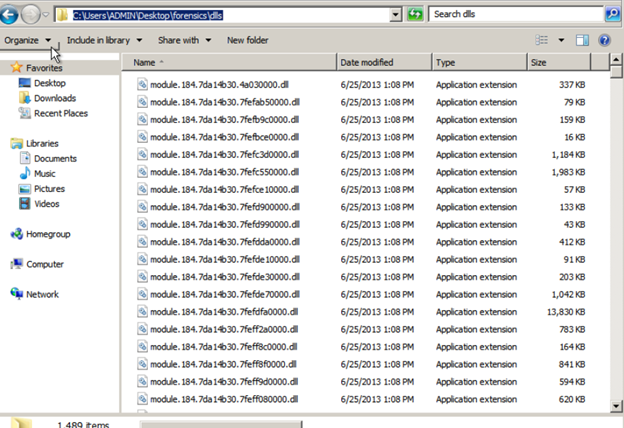Open the Music library
624x428 pixels.
click(44, 173)
